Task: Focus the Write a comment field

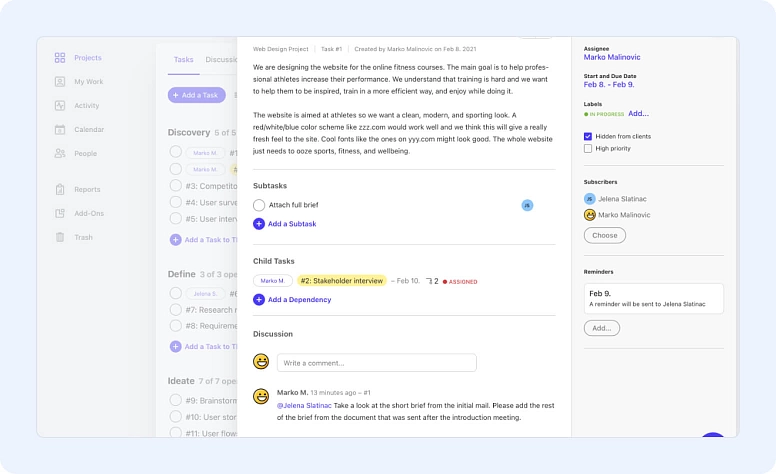Action: [x=376, y=362]
